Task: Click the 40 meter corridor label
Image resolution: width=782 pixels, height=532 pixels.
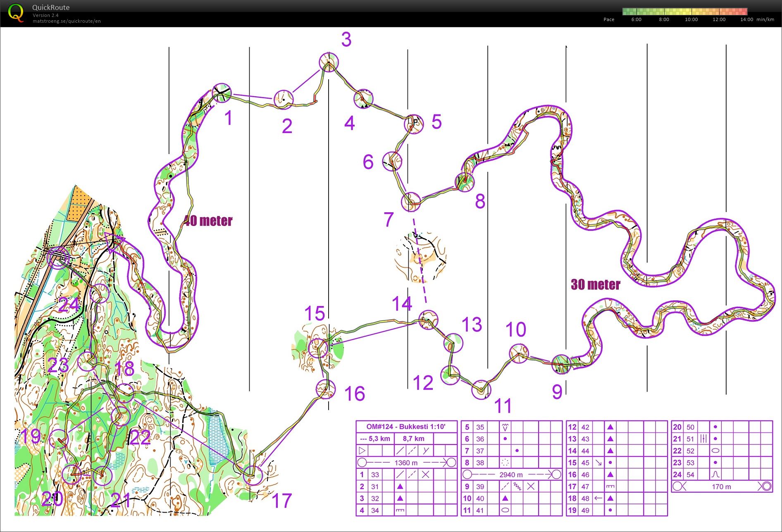Action: point(208,221)
